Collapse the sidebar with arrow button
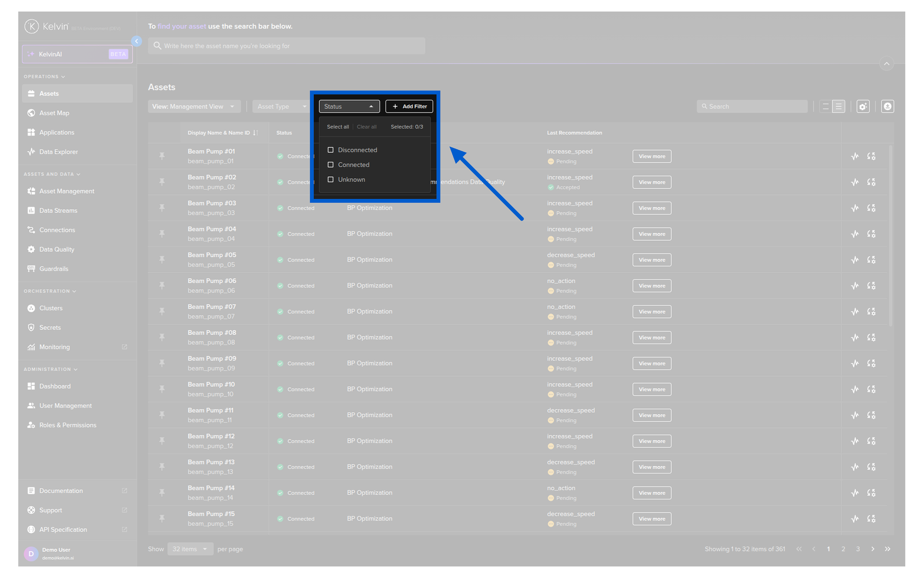The image size is (924, 578). click(x=137, y=41)
